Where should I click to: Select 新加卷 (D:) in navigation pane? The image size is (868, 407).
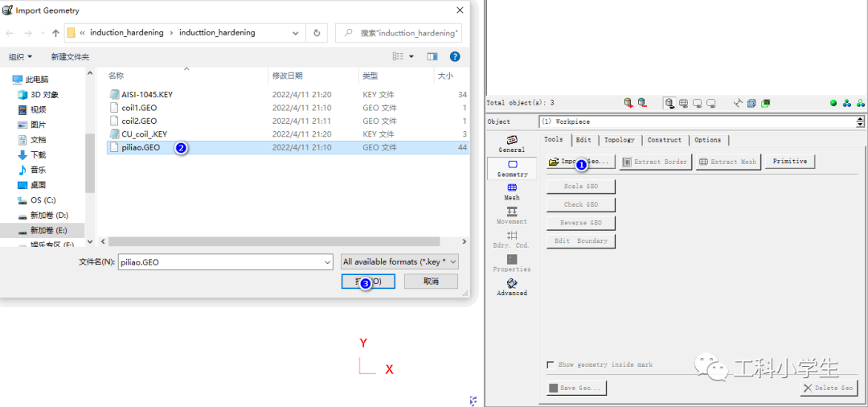49,215
